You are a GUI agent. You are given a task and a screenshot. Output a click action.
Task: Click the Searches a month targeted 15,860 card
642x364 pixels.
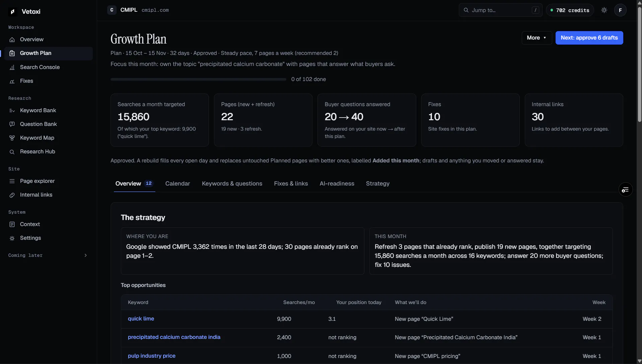coord(159,120)
